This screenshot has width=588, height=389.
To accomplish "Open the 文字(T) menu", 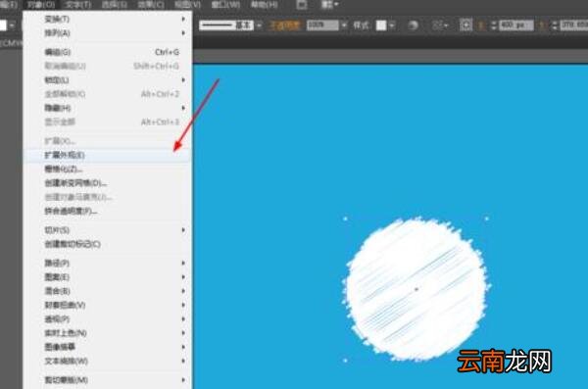I will pos(78,5).
